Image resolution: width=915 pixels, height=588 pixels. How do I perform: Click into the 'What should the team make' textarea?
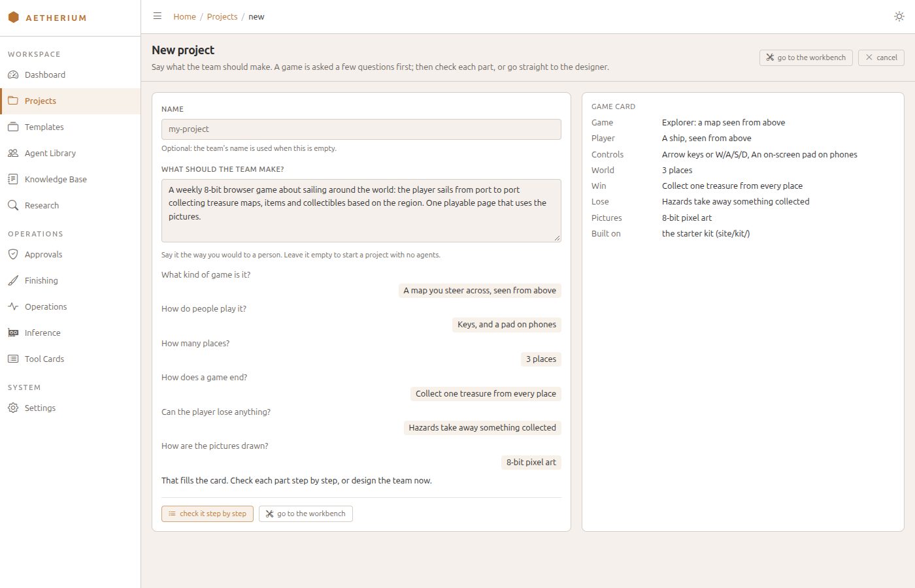tap(361, 210)
